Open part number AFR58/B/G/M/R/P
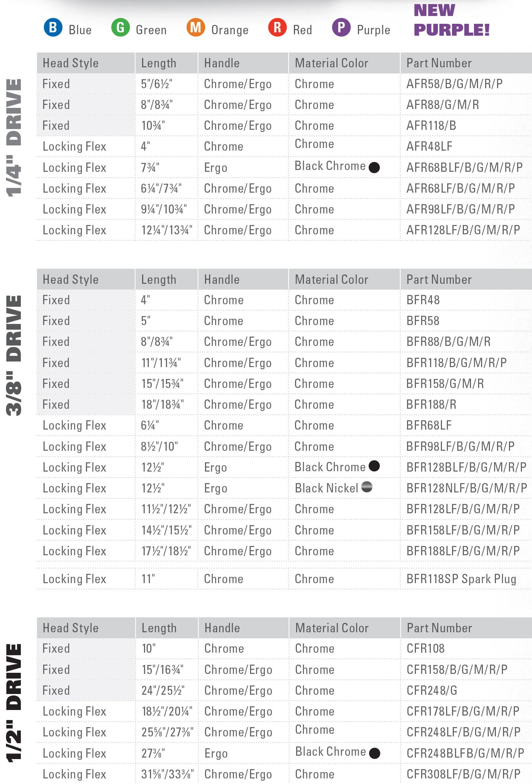This screenshot has width=532, height=784. tap(454, 84)
